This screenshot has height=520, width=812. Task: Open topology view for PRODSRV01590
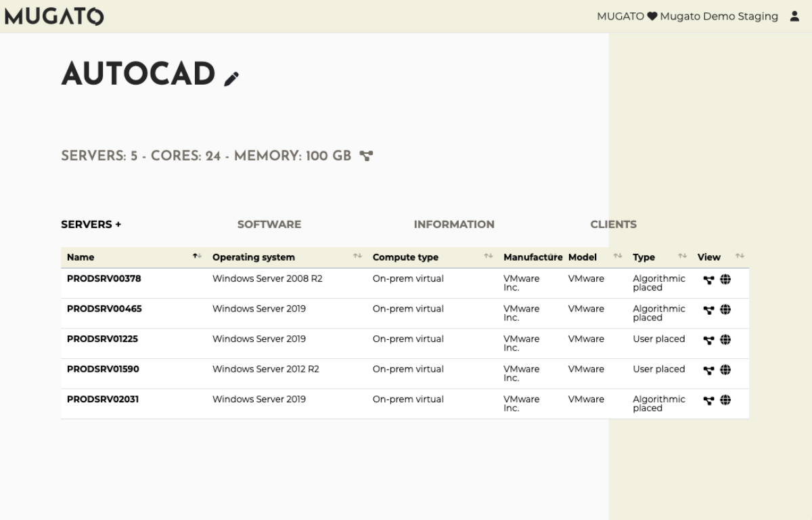[x=708, y=370]
